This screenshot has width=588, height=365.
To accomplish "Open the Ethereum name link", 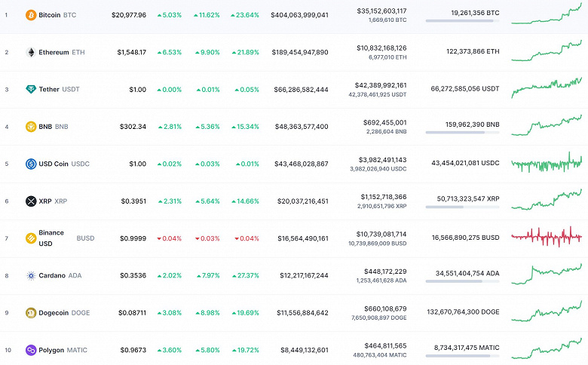I will (x=54, y=52).
